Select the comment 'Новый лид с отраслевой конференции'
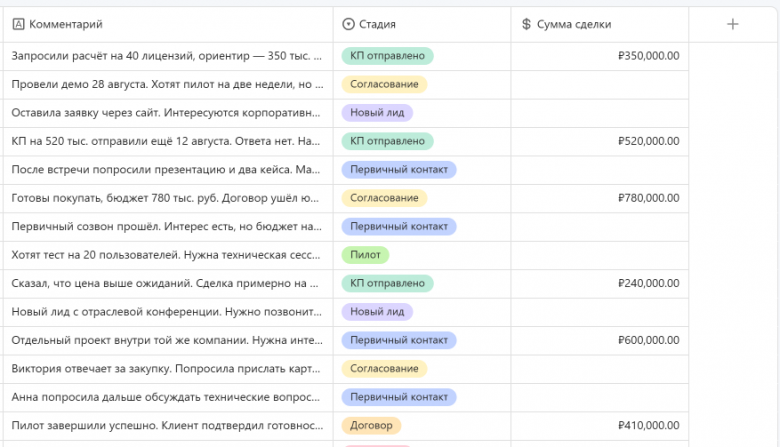 (x=168, y=312)
